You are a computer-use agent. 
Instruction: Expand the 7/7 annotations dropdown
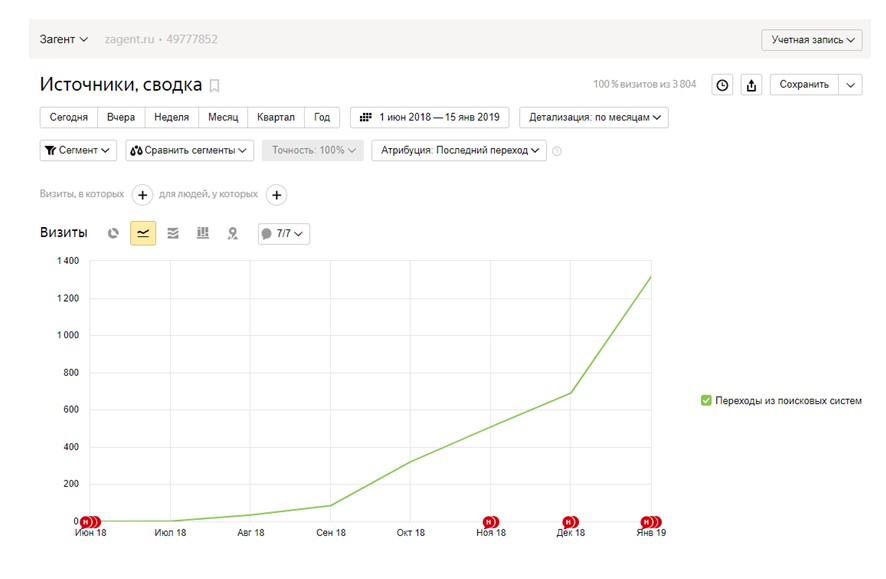point(284,233)
